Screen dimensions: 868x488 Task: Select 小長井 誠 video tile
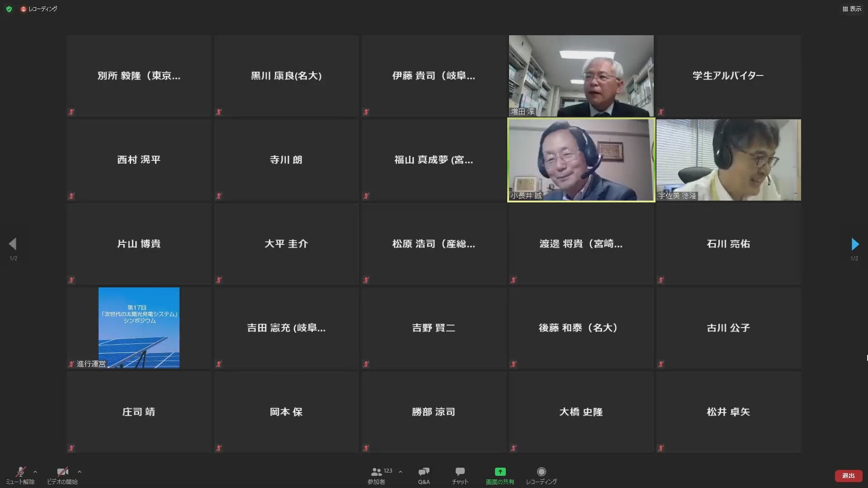point(581,160)
